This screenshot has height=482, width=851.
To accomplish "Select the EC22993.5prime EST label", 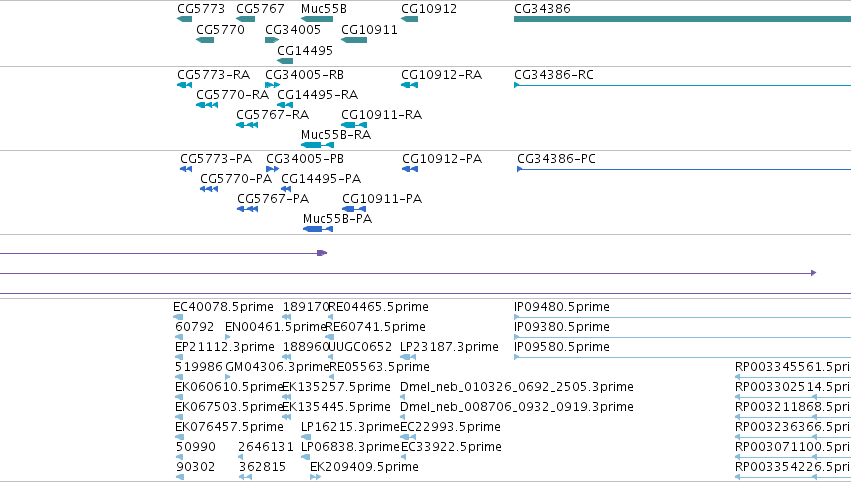I will click(x=450, y=427).
